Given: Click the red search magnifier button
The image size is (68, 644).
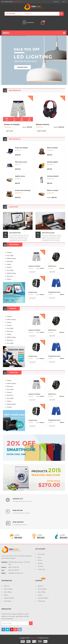Looking at the screenshot, I should (61, 14).
